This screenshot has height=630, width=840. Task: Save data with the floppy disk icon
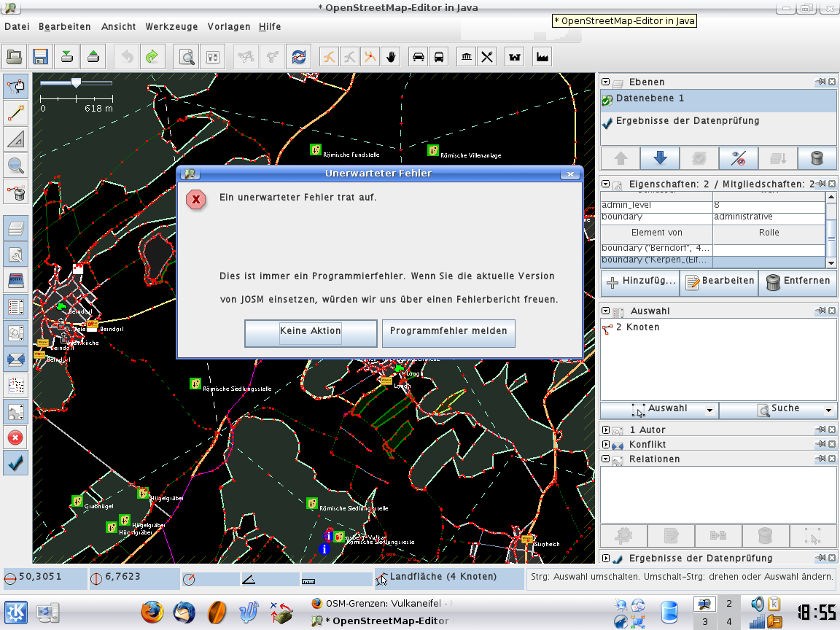coord(40,57)
